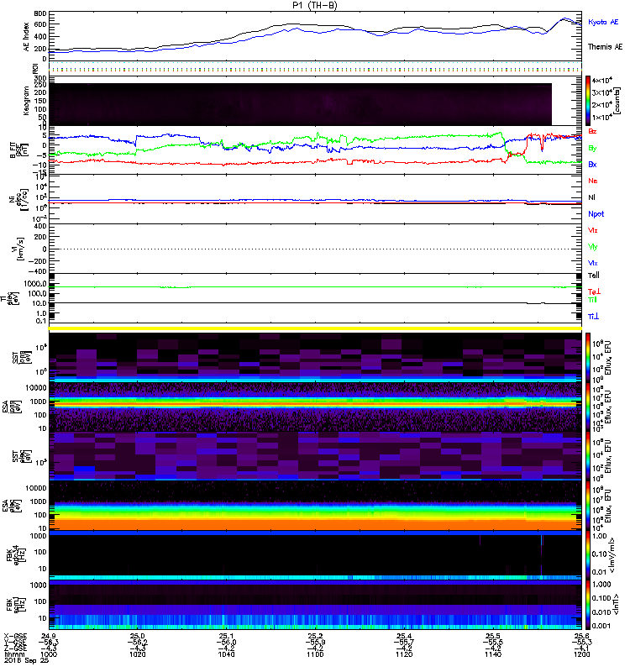The width and height of the screenshot is (630, 672).
Task: Click the 2016 Sep 25 date label
Action: pos(26,660)
